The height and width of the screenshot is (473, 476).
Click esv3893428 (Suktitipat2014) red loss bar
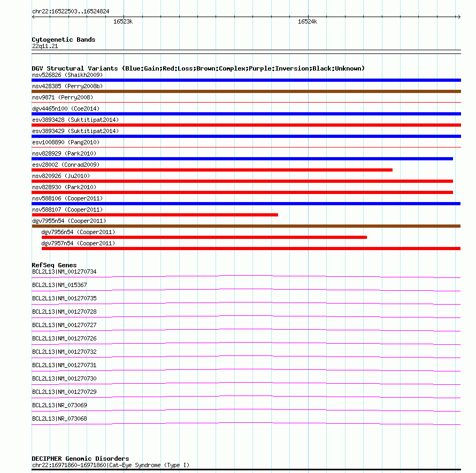pyautogui.click(x=246, y=125)
